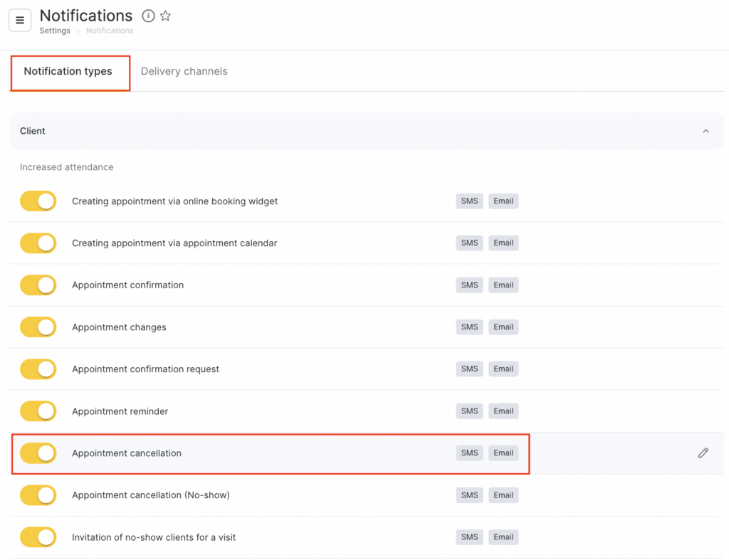Click SMS badge for Invitation of no-show clients

[x=469, y=537]
